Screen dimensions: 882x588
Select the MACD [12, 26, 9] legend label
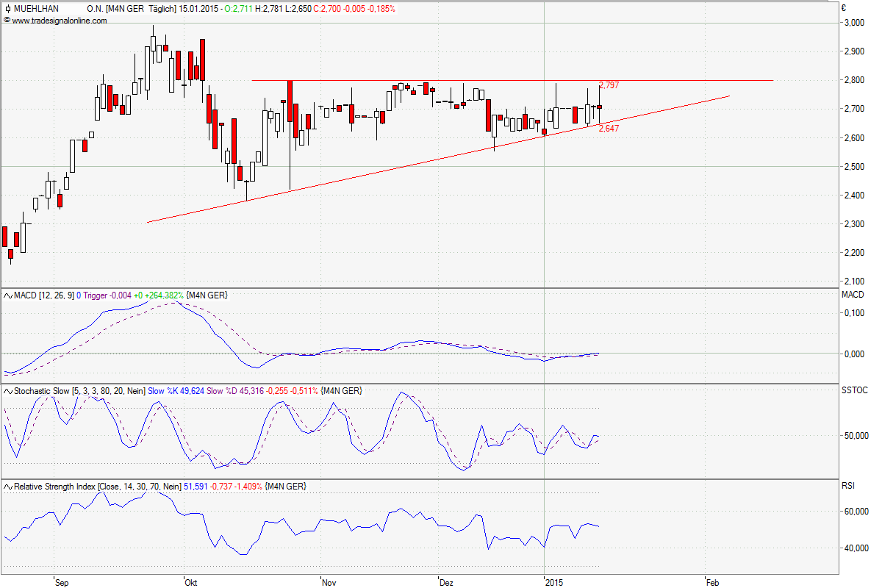point(44,295)
